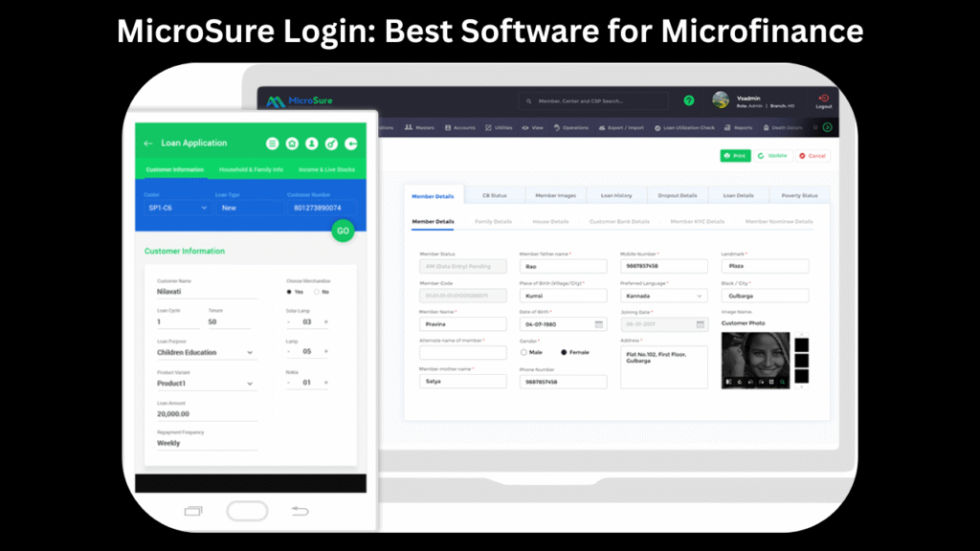Select No for Choose Merchandise
Image resolution: width=980 pixels, height=551 pixels.
316,292
